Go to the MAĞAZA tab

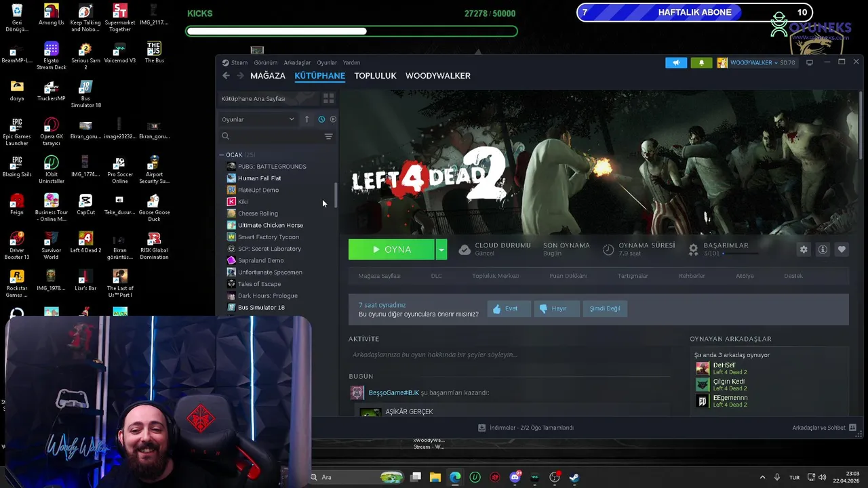pos(268,76)
